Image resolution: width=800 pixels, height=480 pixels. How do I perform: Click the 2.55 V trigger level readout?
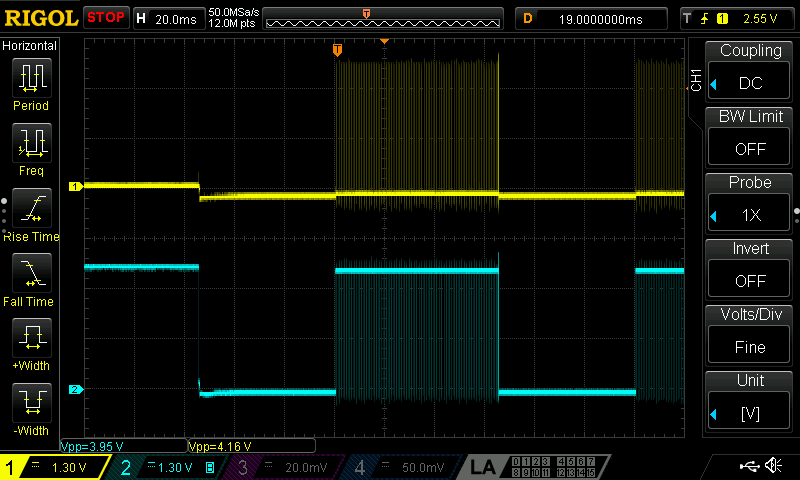click(760, 19)
